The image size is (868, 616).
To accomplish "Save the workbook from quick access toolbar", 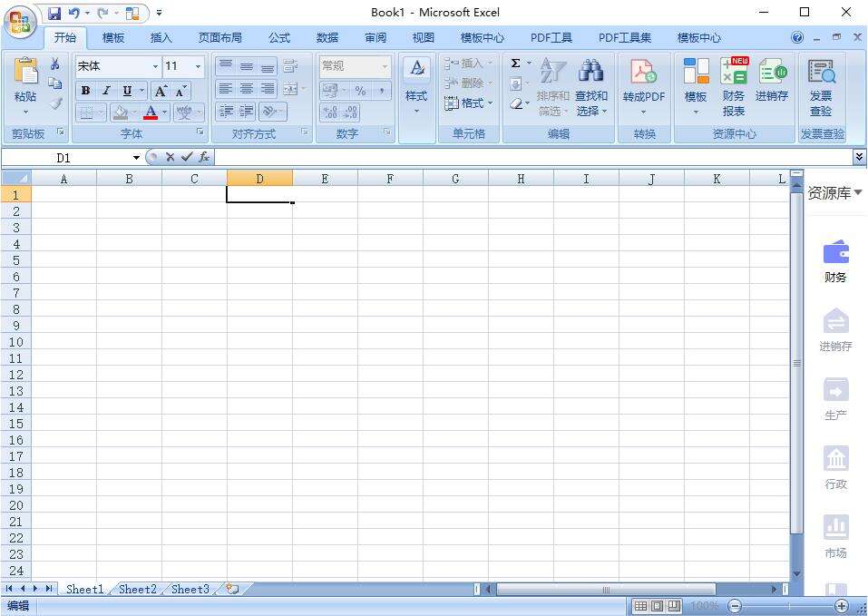I will (x=54, y=13).
